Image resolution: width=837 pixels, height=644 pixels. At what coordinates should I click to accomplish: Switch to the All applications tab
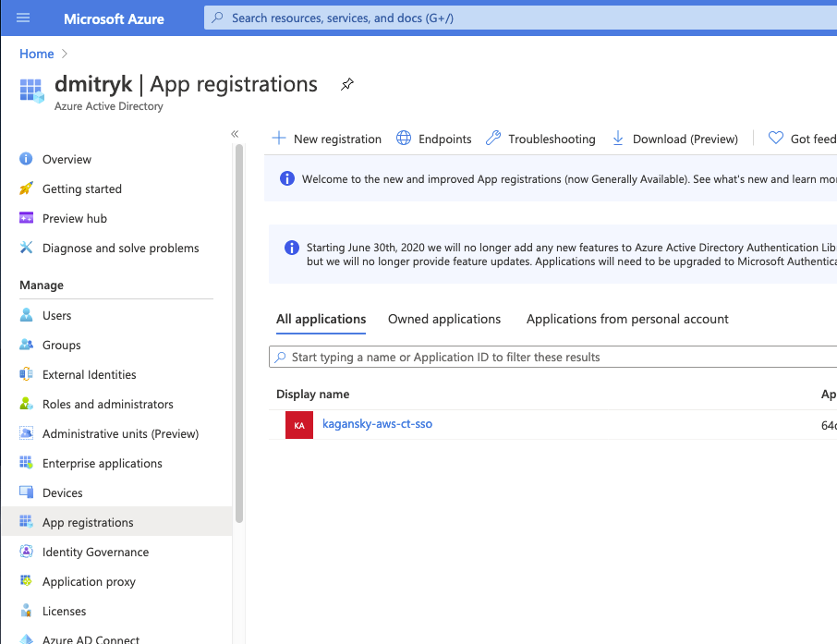(x=321, y=319)
